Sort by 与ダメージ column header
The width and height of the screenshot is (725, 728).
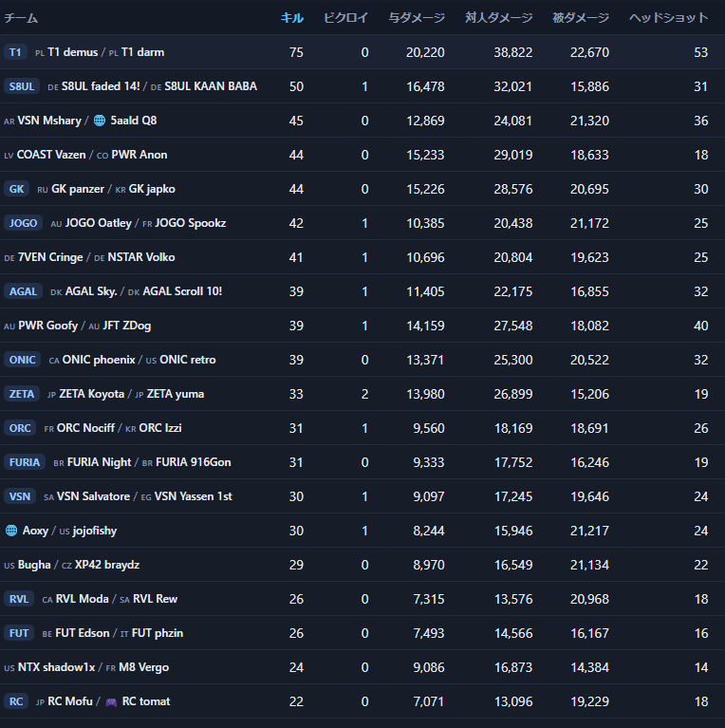(417, 18)
